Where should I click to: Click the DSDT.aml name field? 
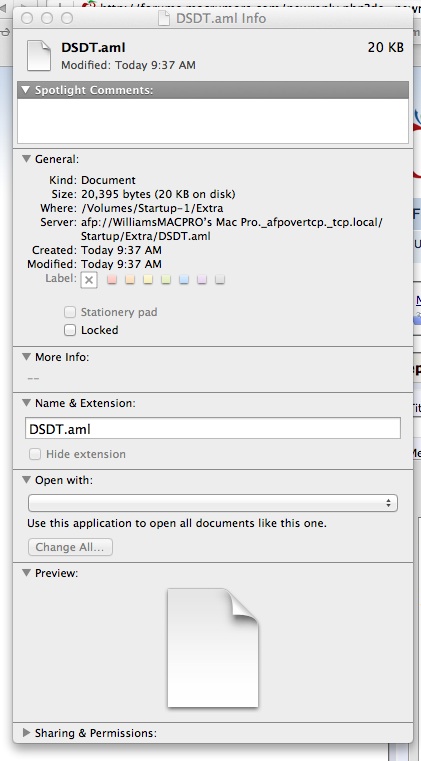point(213,429)
